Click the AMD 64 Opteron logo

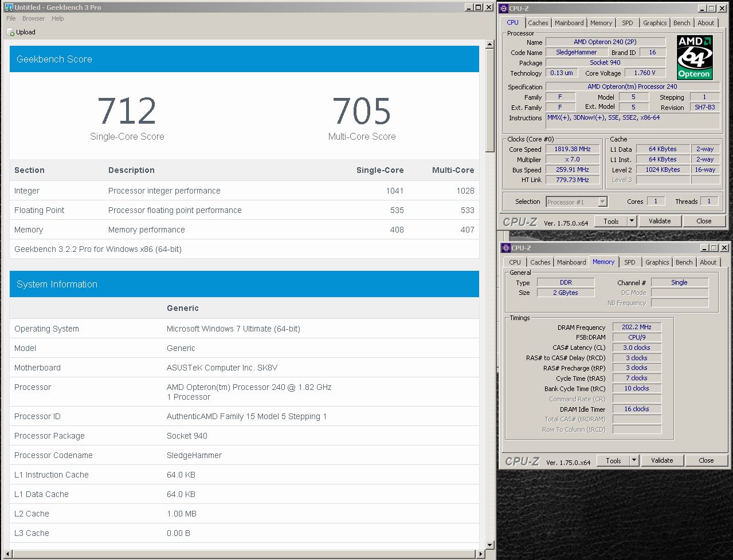tap(694, 57)
